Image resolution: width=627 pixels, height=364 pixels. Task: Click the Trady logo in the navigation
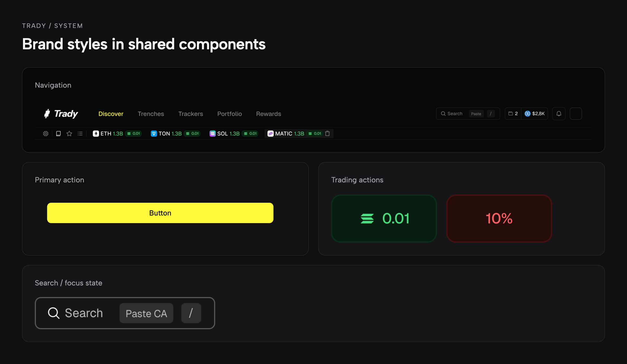(61, 114)
